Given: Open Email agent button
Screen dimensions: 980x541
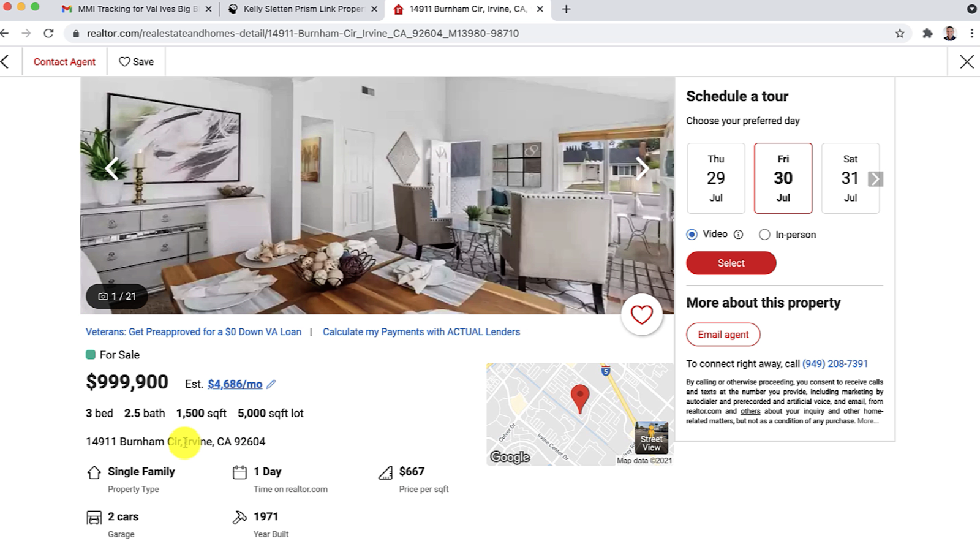Looking at the screenshot, I should [723, 335].
